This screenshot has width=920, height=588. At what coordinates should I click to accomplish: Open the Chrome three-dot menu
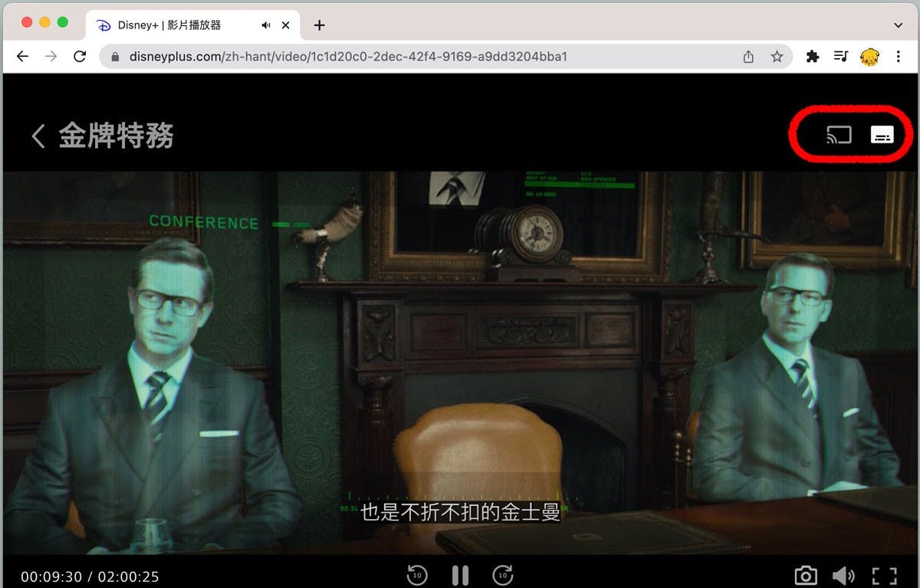click(x=898, y=57)
